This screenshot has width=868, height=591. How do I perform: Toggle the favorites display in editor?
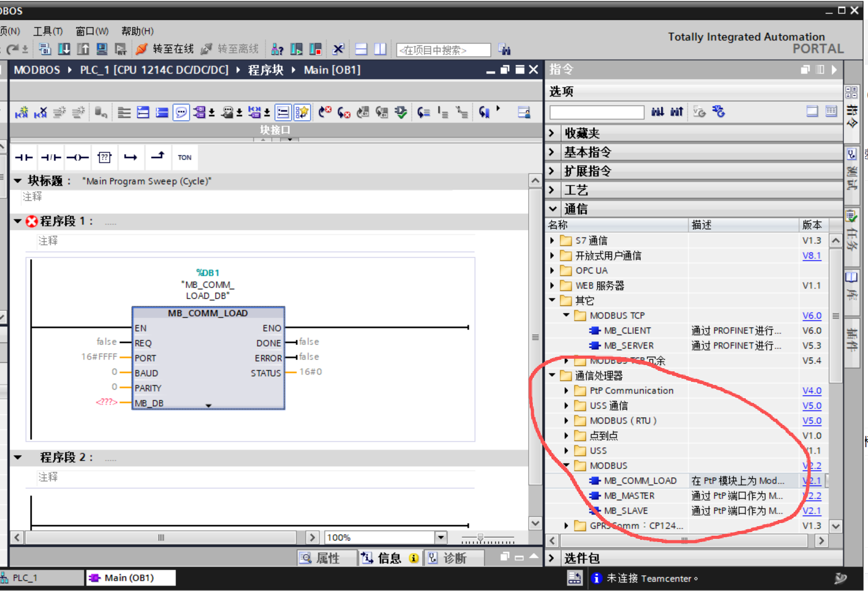pyautogui.click(x=302, y=112)
